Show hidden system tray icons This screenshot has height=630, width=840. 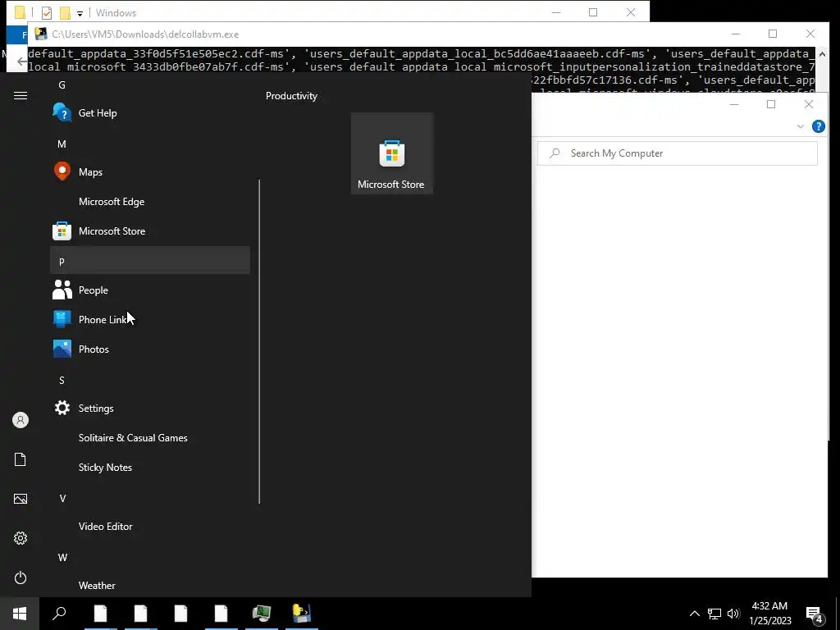(x=694, y=614)
